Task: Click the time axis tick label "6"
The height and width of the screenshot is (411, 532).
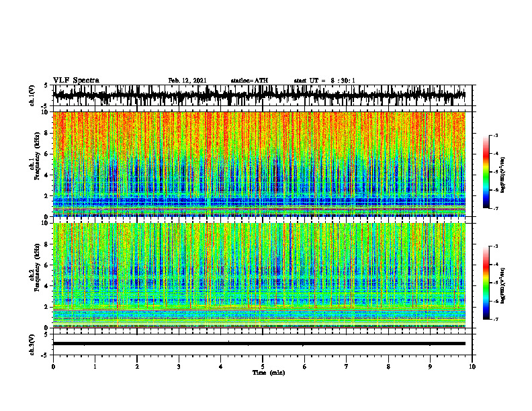Action: 305,367
